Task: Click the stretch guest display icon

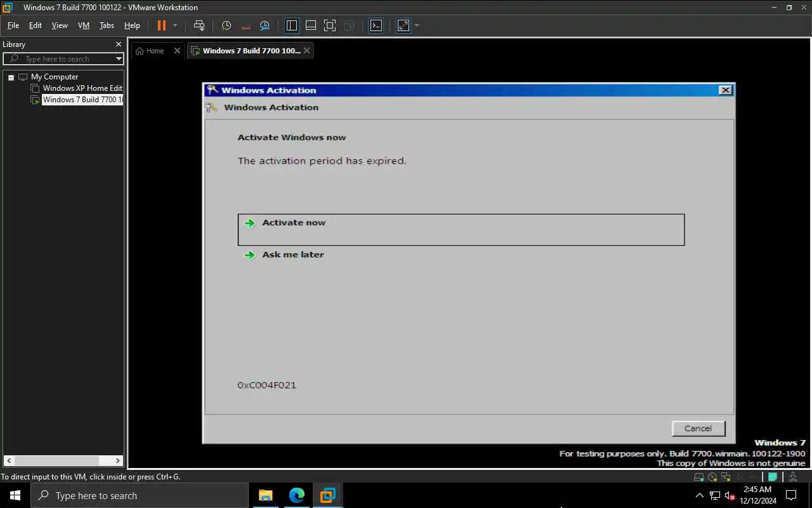Action: [403, 25]
